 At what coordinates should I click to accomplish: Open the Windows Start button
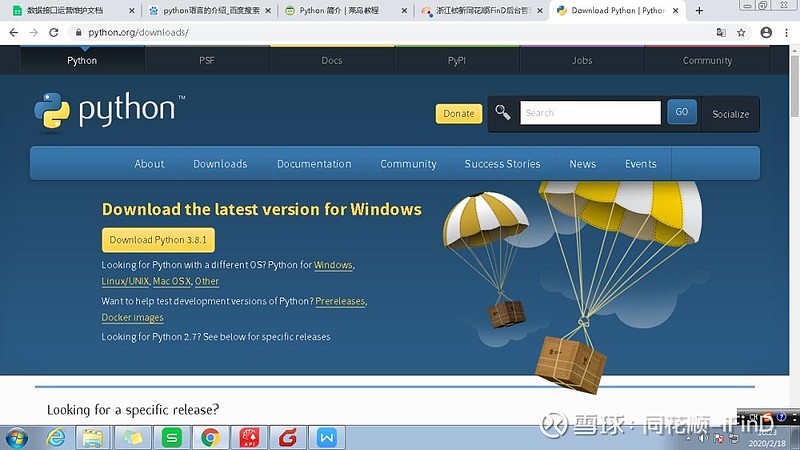coord(17,438)
